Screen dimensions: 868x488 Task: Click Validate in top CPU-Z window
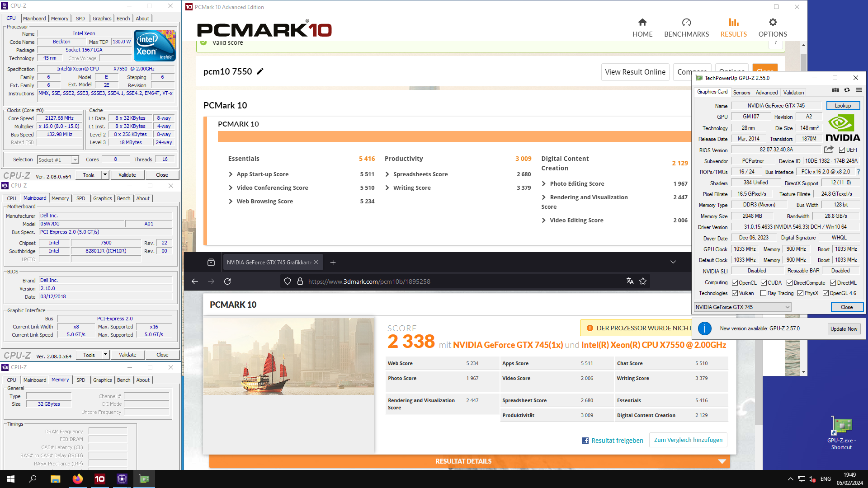pyautogui.click(x=127, y=175)
